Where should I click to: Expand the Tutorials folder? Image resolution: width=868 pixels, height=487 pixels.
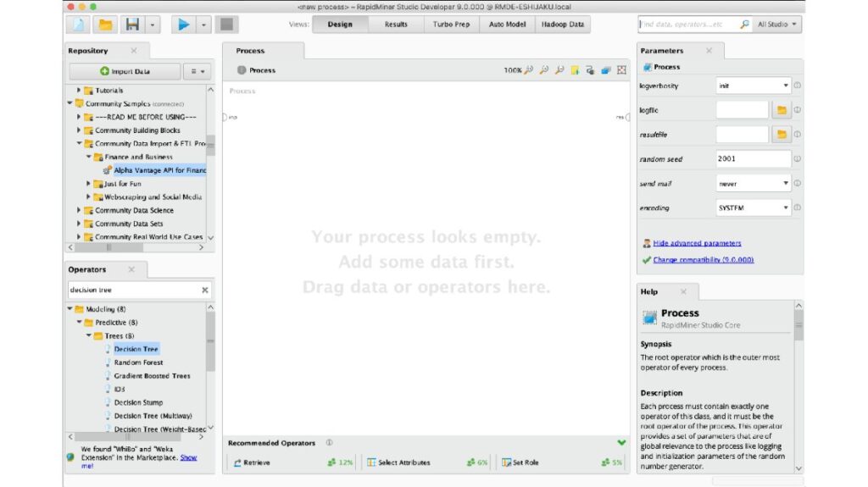[x=79, y=91]
